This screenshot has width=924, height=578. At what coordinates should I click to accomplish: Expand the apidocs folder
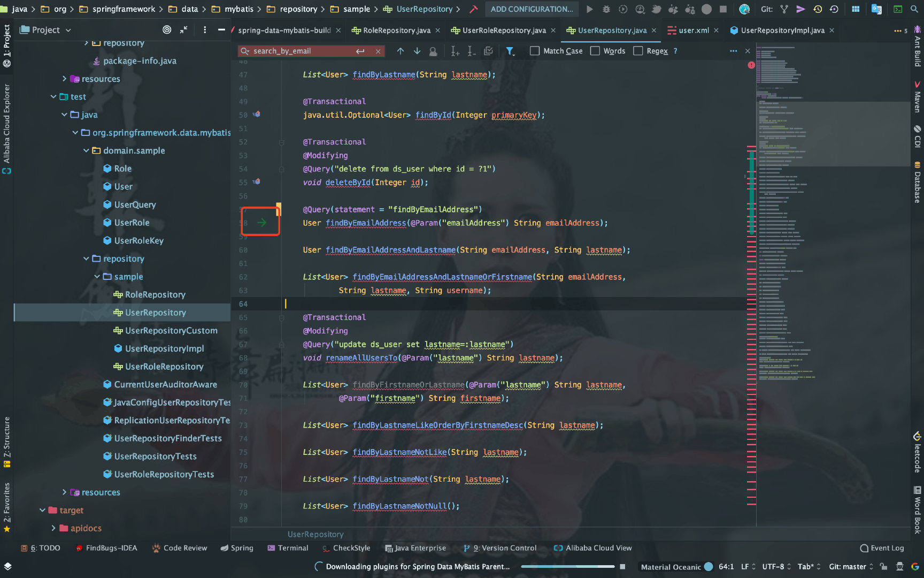(53, 528)
